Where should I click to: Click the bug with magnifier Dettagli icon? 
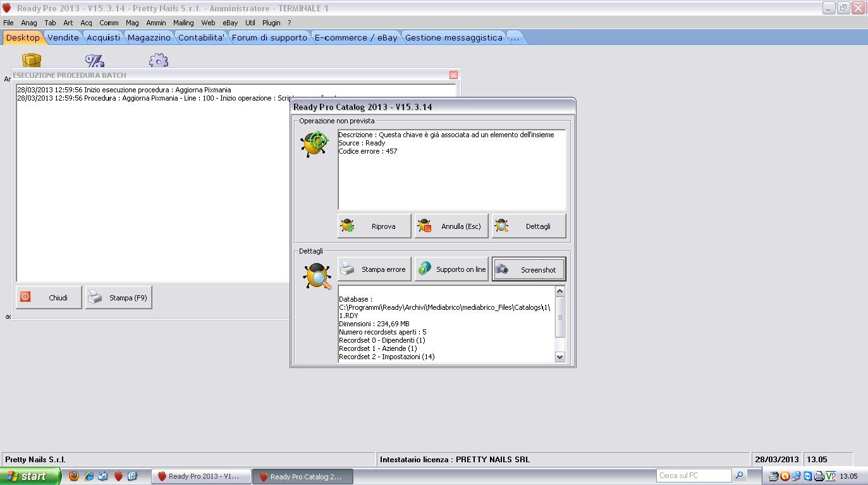click(318, 276)
